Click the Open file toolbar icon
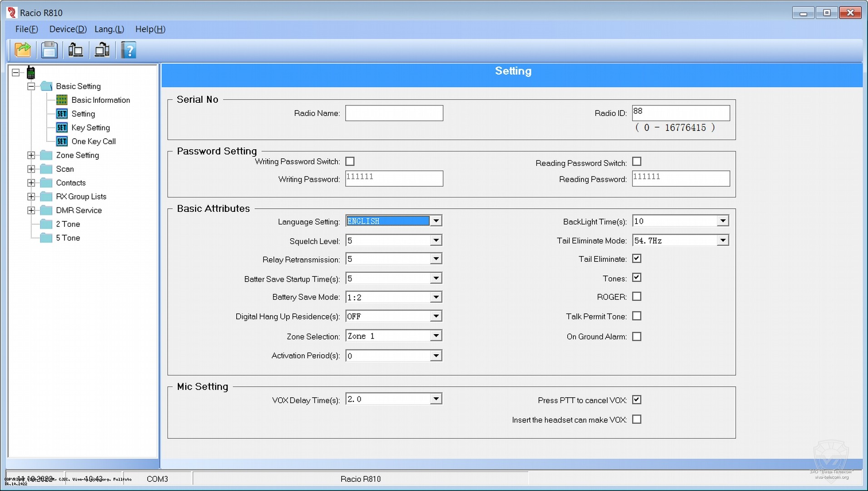Viewport: 868px width, 491px height. click(x=23, y=50)
